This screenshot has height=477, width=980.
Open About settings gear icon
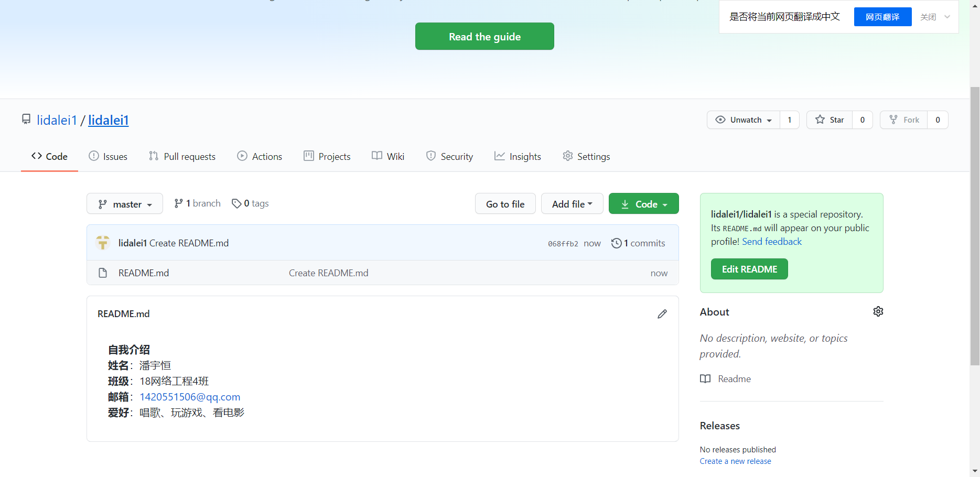coord(878,311)
